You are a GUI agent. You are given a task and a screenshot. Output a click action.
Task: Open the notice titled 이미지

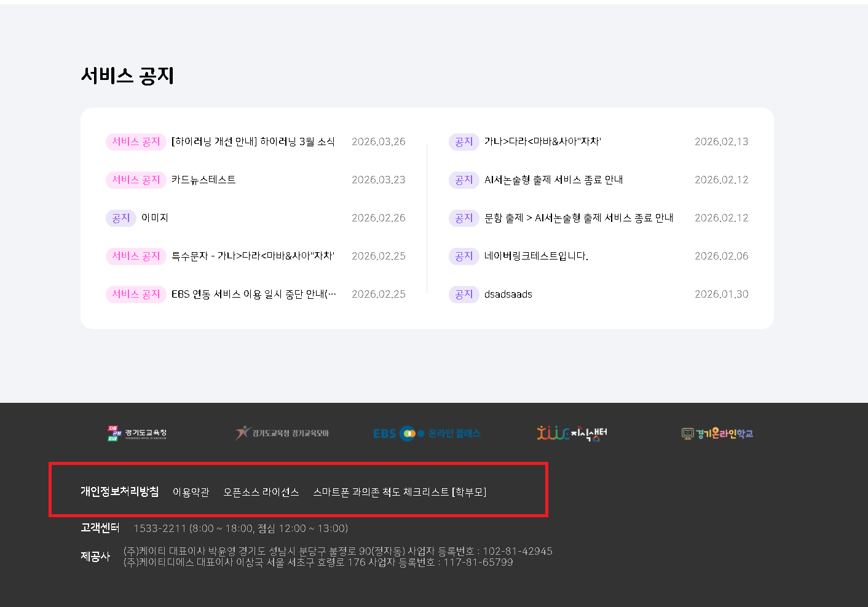pos(154,218)
